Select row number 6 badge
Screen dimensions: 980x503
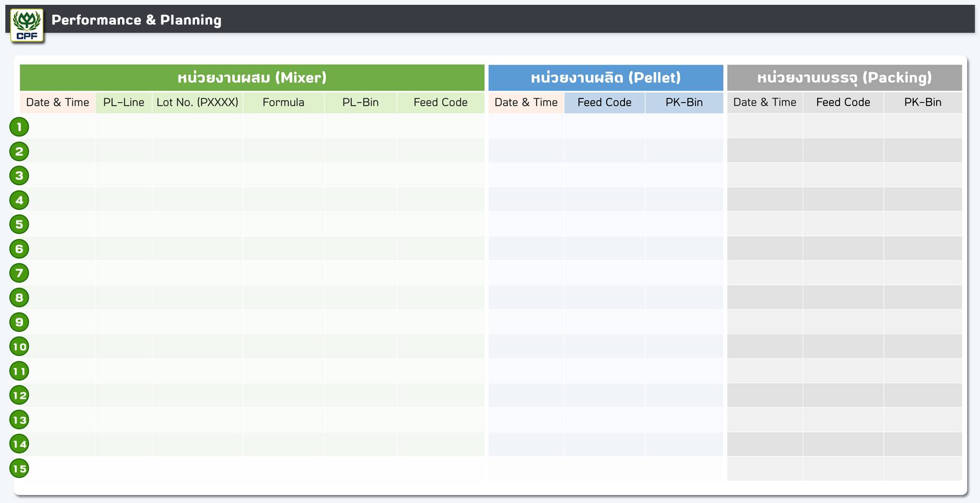(x=19, y=249)
